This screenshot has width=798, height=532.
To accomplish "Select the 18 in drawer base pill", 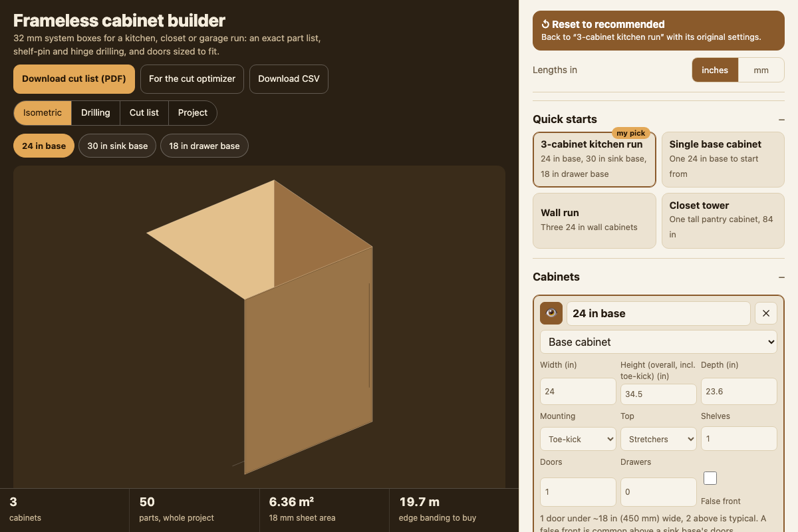I will 204,146.
